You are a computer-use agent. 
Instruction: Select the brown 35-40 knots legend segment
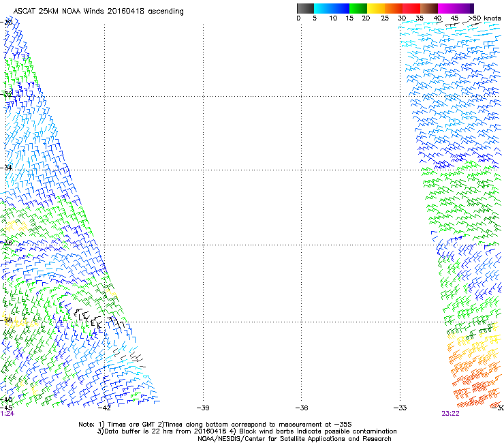click(429, 8)
